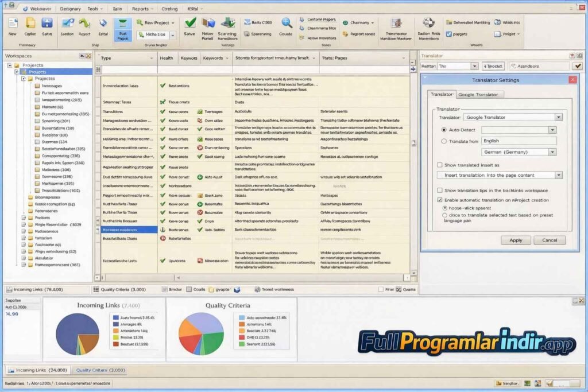Click the magnifying glass icon in ribbon
Image resolution: width=588 pixels, height=392 pixels.
coord(286,24)
